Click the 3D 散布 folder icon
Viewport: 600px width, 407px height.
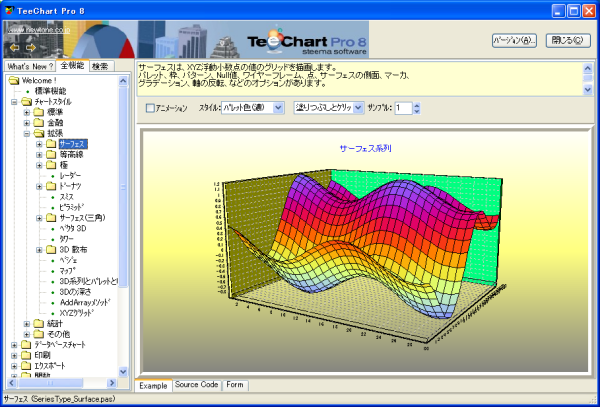pyautogui.click(x=51, y=250)
